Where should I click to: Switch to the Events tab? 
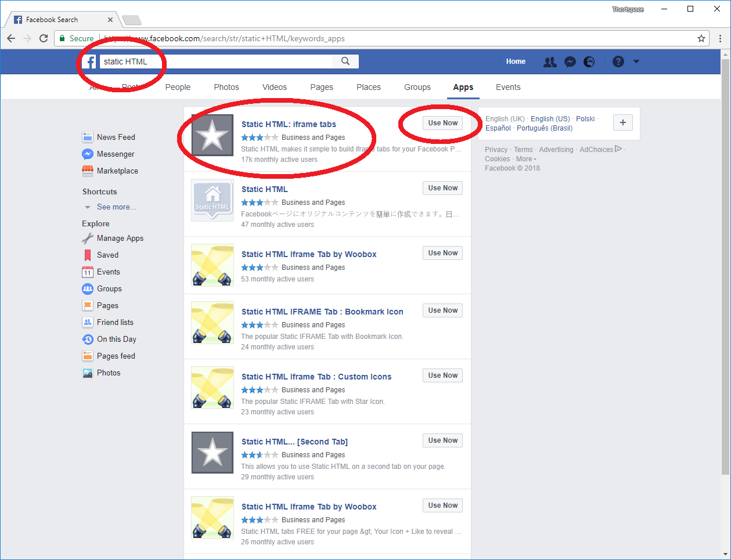[508, 87]
